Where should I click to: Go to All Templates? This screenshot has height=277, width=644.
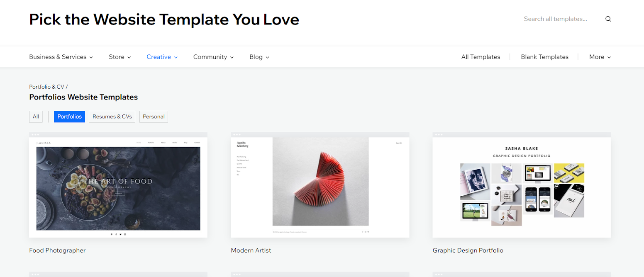point(481,57)
